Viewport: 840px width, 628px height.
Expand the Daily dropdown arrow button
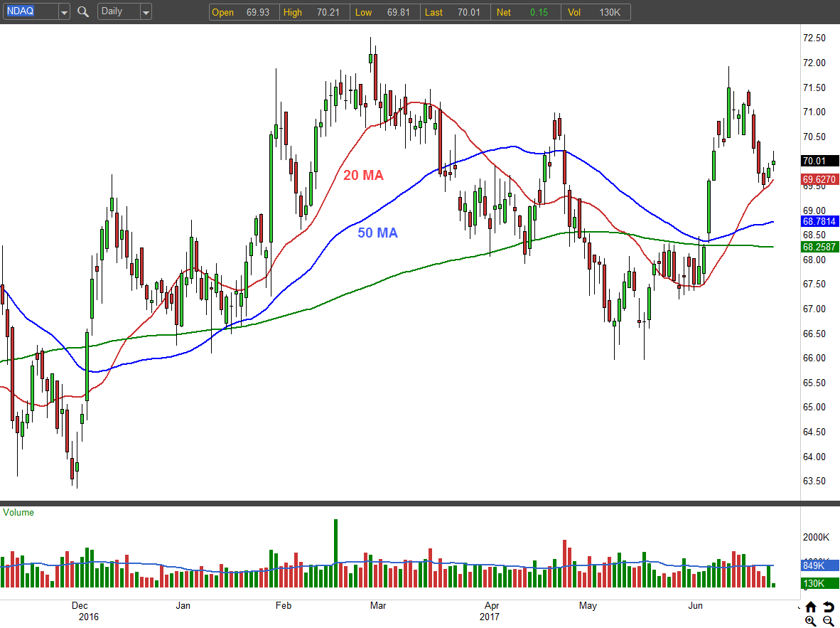click(x=146, y=11)
